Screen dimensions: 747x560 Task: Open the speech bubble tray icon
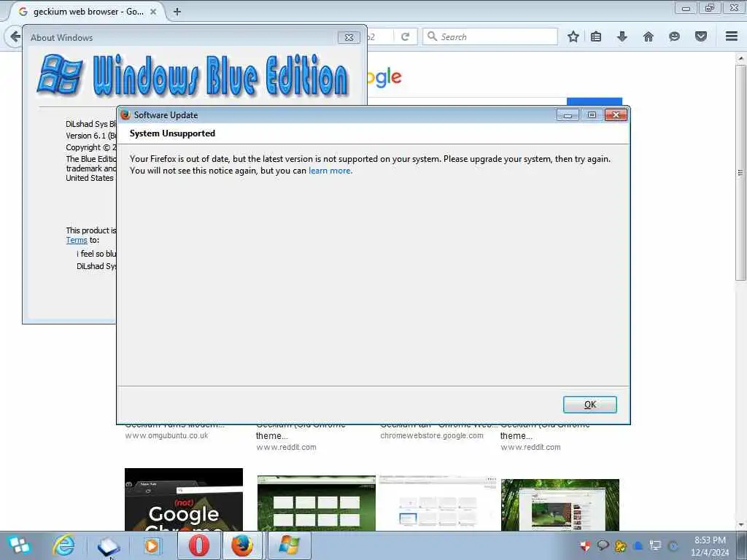point(603,545)
